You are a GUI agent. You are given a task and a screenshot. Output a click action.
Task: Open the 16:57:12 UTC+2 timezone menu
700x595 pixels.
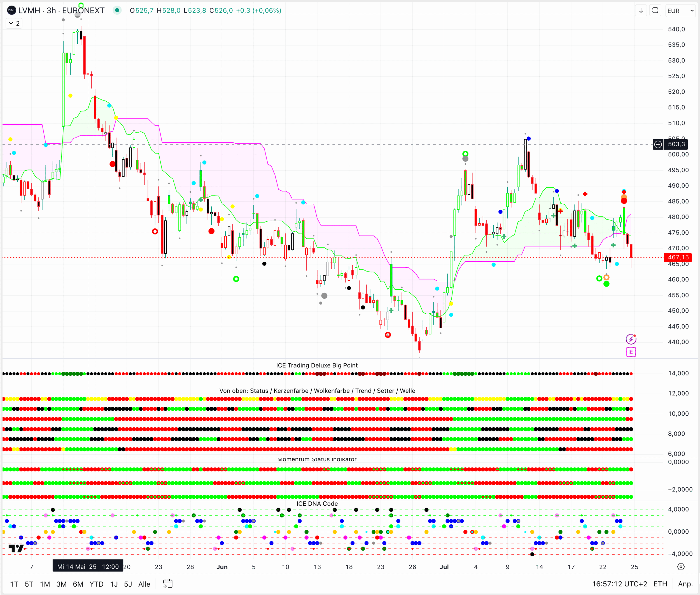point(619,584)
